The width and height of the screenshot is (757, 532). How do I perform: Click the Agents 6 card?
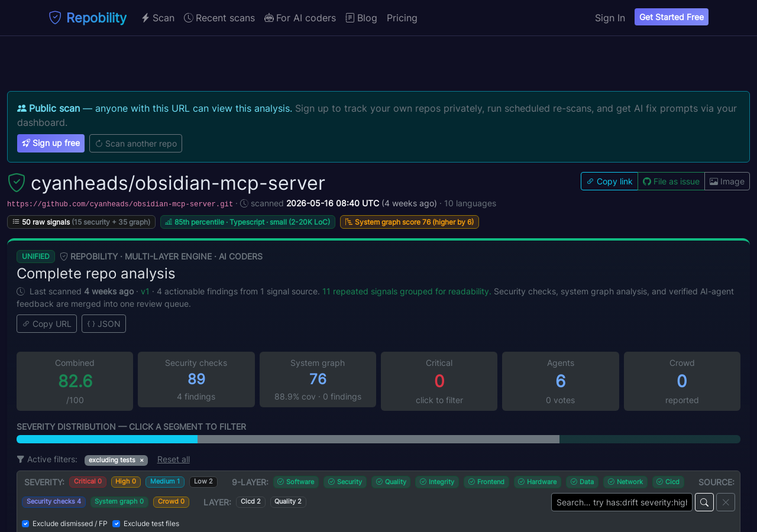pyautogui.click(x=561, y=381)
